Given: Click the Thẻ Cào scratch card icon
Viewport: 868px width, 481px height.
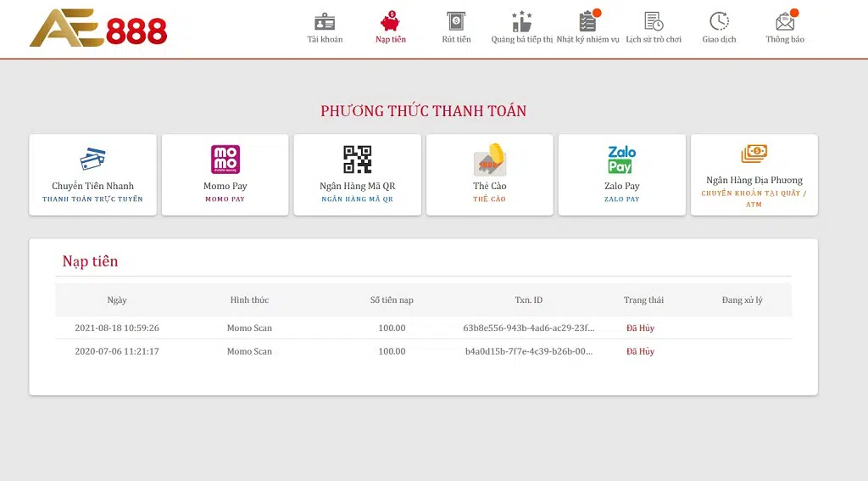Looking at the screenshot, I should (x=490, y=159).
